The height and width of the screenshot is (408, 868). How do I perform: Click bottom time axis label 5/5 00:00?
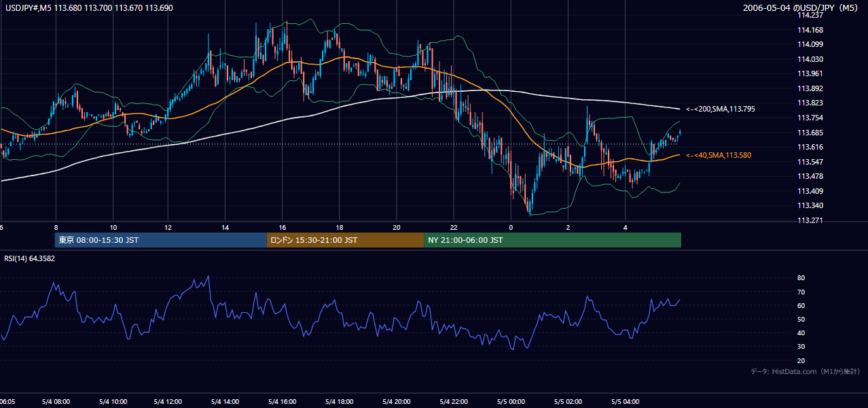511,402
